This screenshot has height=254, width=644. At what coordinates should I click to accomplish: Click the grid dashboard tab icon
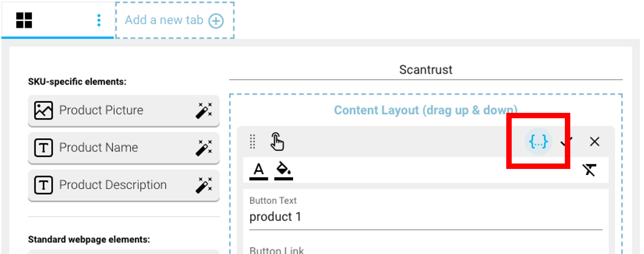(24, 21)
